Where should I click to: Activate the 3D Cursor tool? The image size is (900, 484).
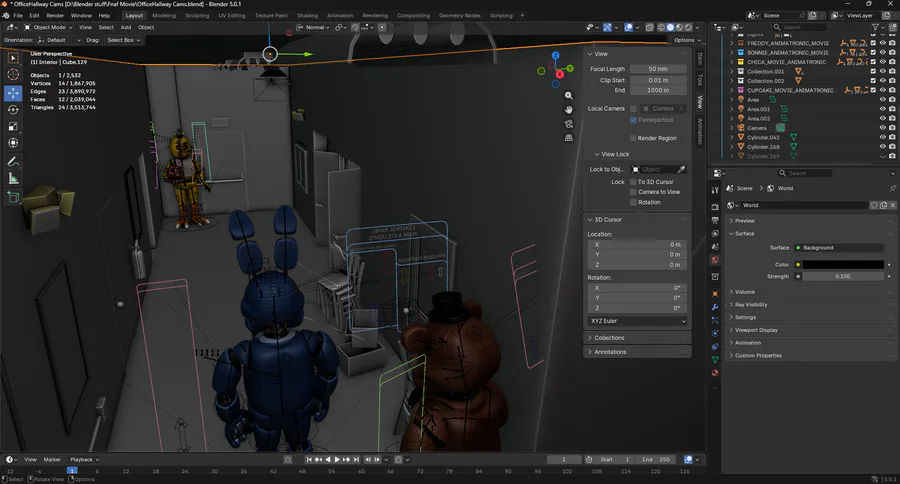[x=13, y=75]
